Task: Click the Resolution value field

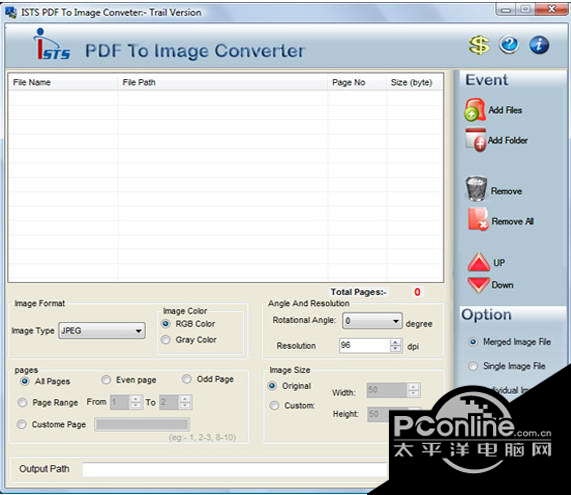Action: pos(365,346)
